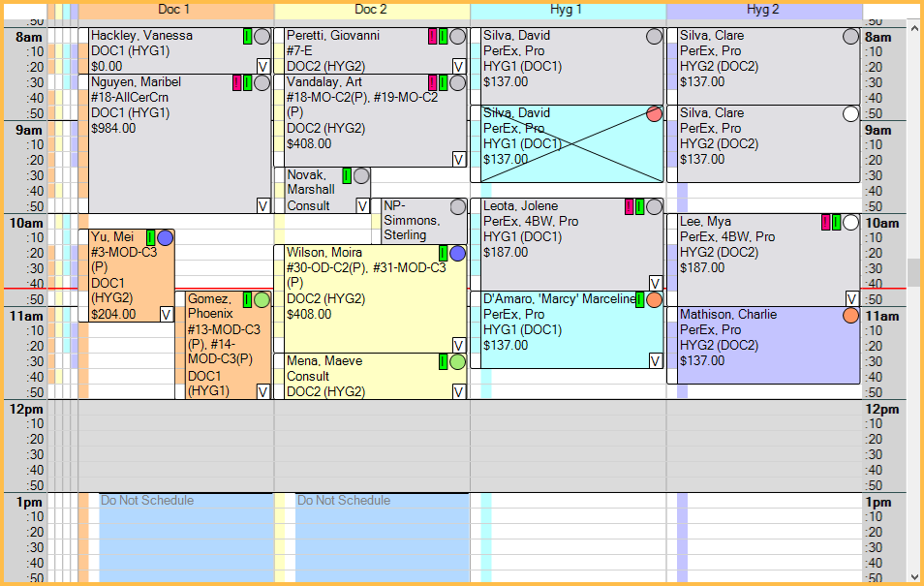924x586 pixels.
Task: Click orange circle on Charlie Mathison appointment
Action: (850, 316)
